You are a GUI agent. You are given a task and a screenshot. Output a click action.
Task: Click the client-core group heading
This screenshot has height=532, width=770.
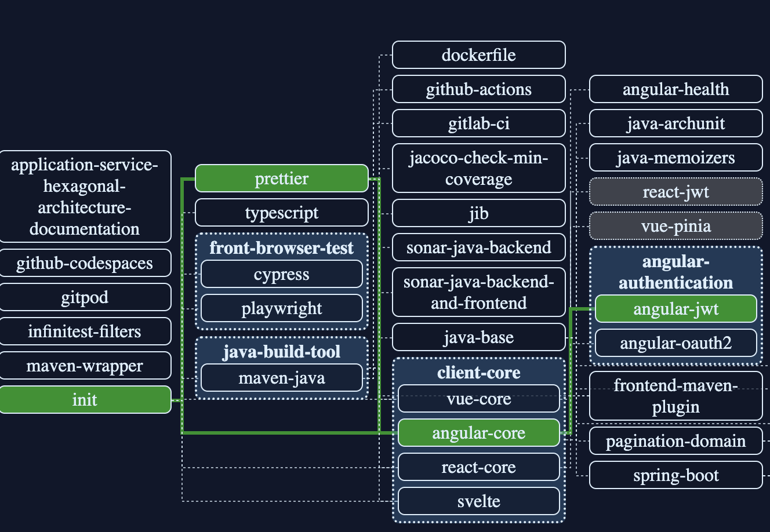click(478, 372)
